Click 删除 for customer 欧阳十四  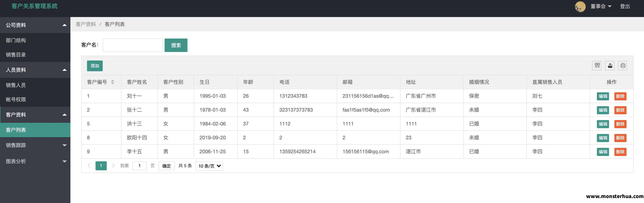[620, 138]
